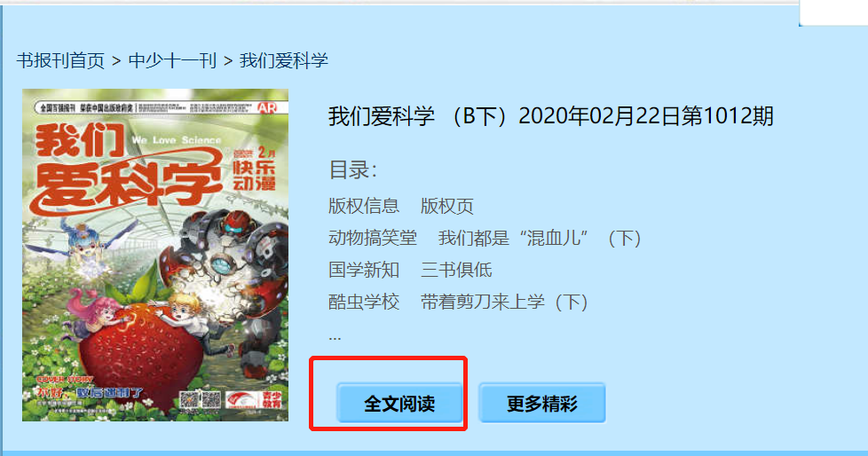Go to 书报刊首页 in the breadcrumb

60,60
